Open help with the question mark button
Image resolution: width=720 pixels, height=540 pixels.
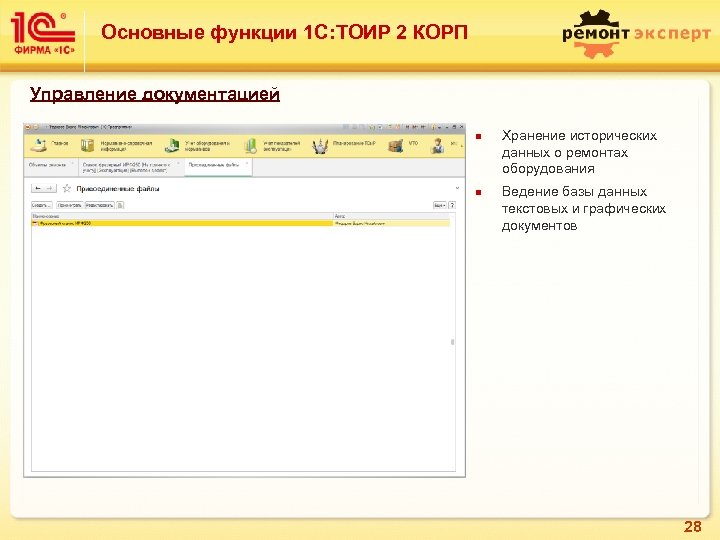click(452, 205)
